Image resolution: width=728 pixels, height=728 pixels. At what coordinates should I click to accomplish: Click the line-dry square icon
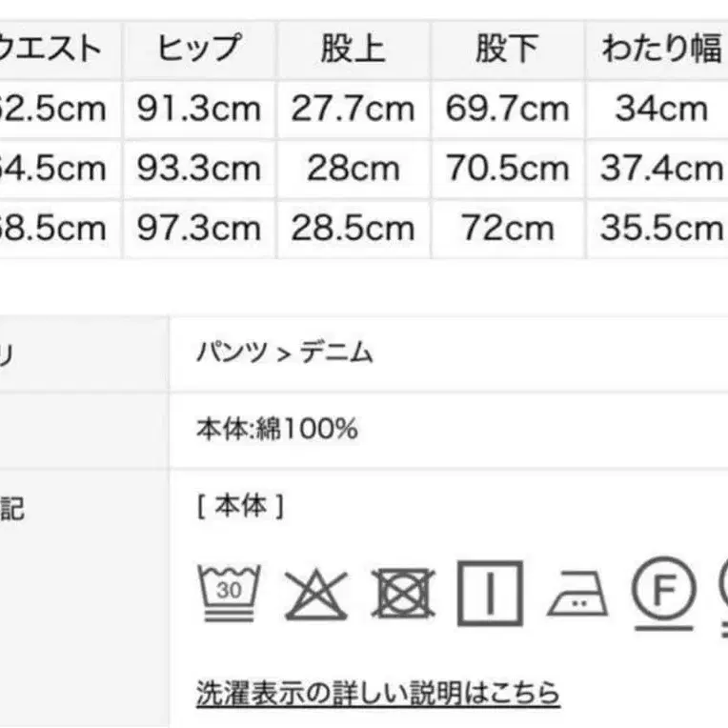click(x=490, y=593)
